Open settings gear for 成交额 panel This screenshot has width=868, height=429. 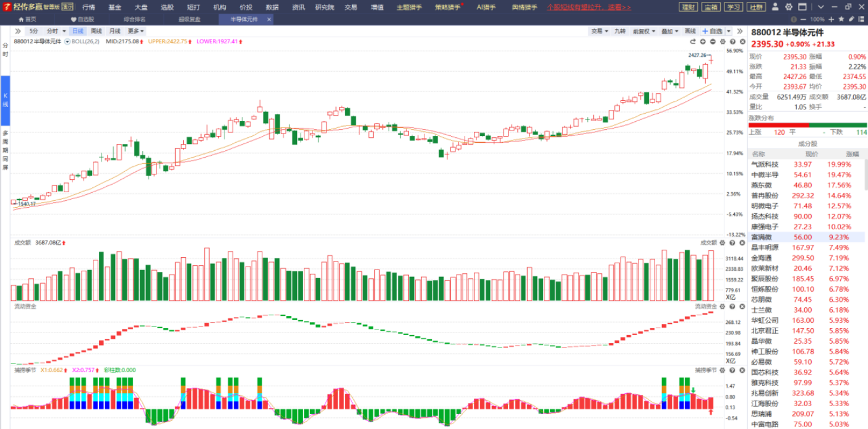(722, 243)
